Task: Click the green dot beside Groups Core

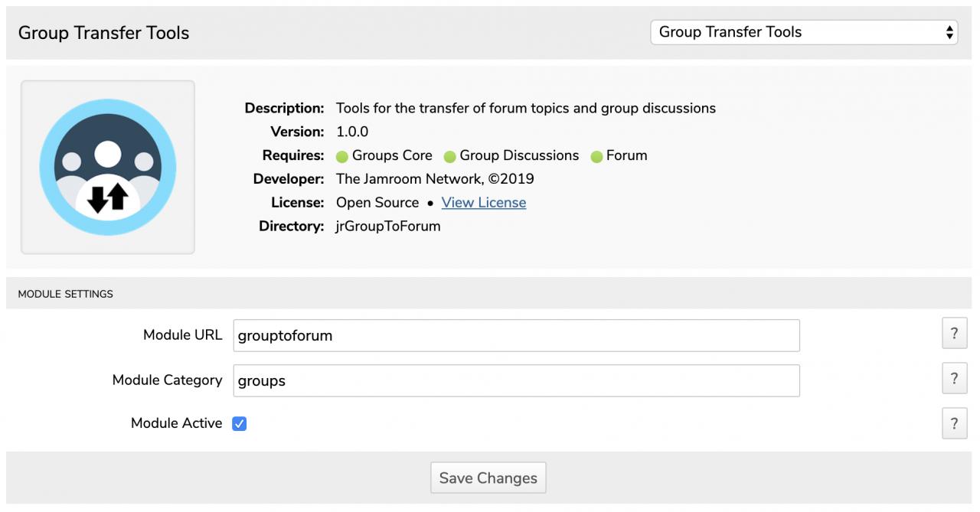Action: pos(342,157)
